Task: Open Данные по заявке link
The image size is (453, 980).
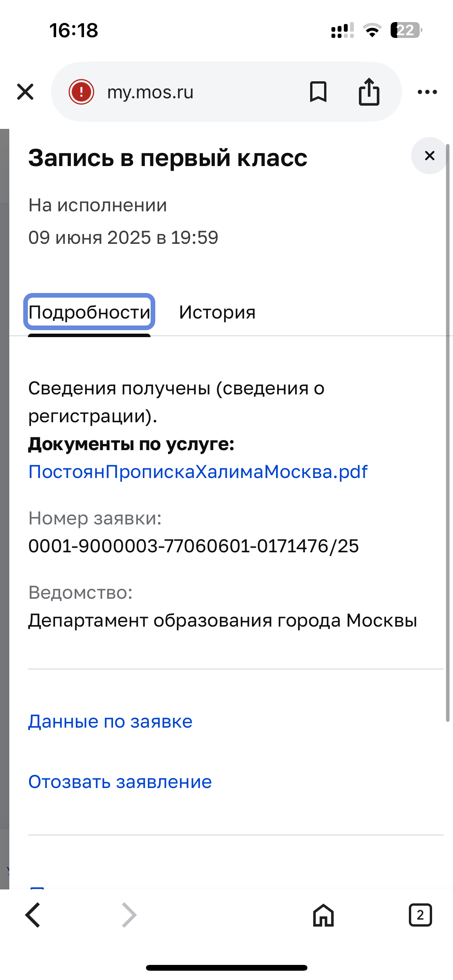Action: point(110,721)
